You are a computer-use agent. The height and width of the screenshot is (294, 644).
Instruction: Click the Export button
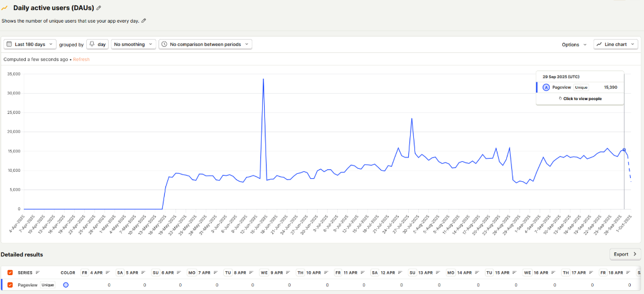[x=625, y=254]
